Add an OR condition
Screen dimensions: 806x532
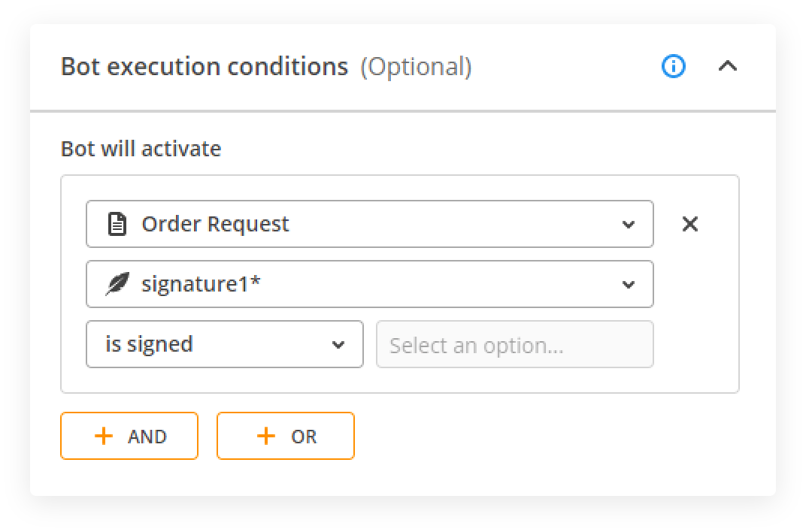286,436
